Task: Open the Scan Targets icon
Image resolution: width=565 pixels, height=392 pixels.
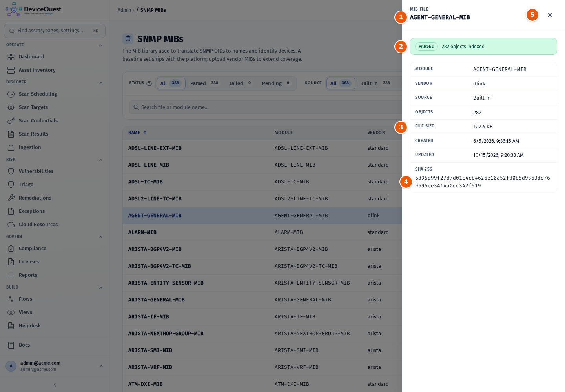Action: coord(11,107)
